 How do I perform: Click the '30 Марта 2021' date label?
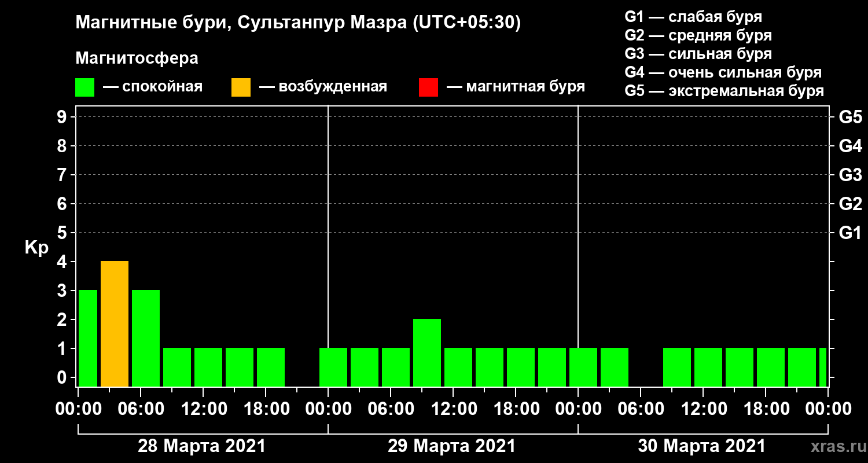[701, 446]
